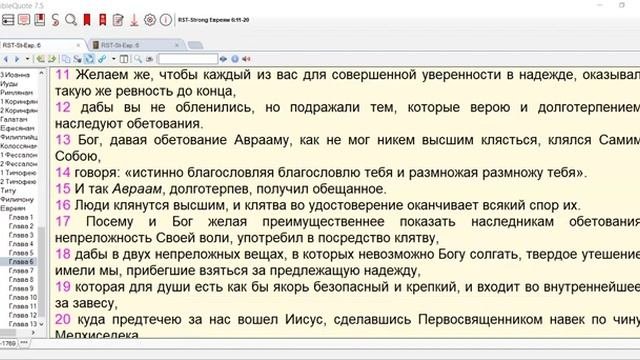Select Римлянам in book list
This screenshot has height=360, width=640.
coord(16,93)
